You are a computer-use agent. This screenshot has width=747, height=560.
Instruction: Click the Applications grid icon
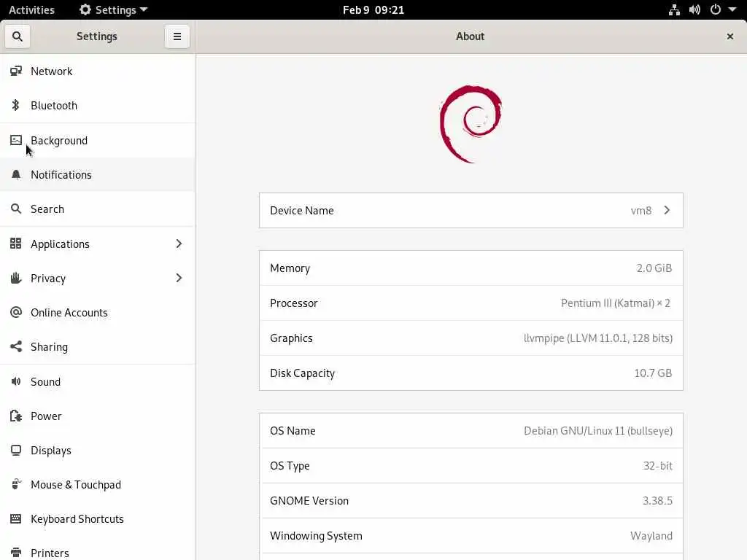coord(16,244)
